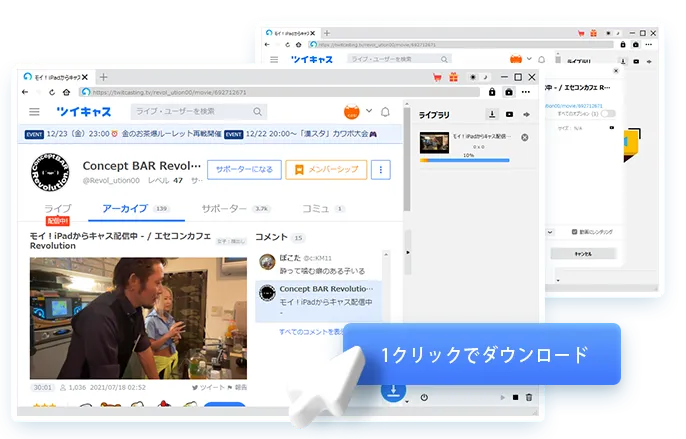Click the ツイート Twitter share icon
The width and height of the screenshot is (686, 439).
tap(208, 387)
